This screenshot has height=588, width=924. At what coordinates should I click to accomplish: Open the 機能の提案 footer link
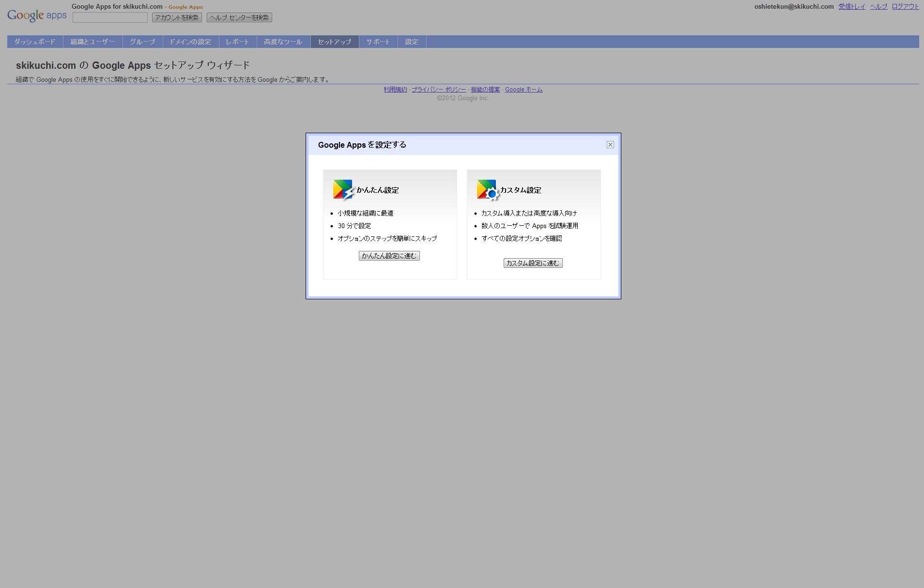click(x=485, y=90)
